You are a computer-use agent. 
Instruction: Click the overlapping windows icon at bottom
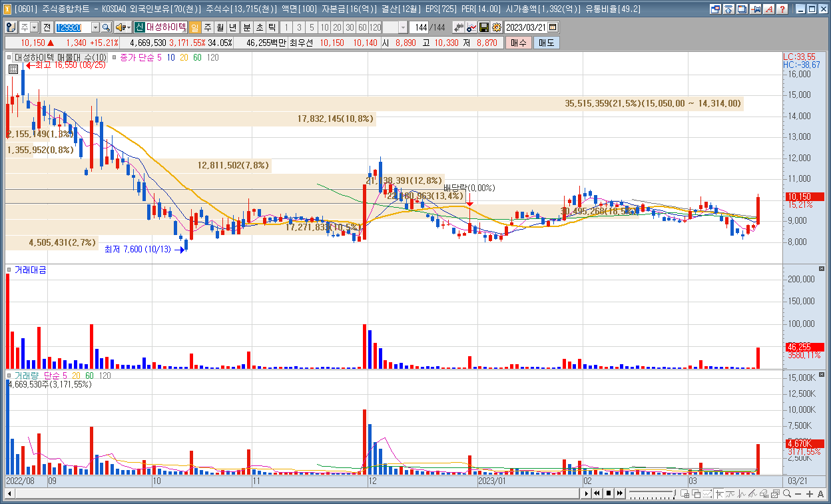click(696, 493)
